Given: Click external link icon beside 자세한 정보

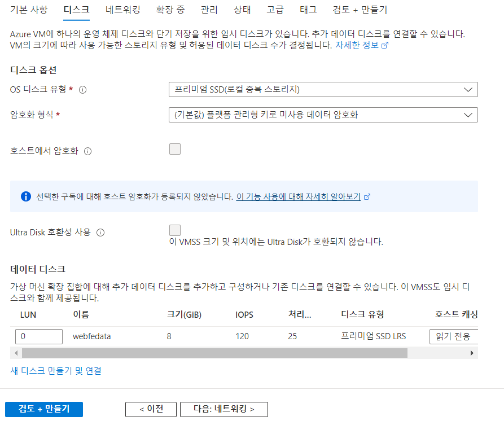Looking at the screenshot, I should 385,45.
